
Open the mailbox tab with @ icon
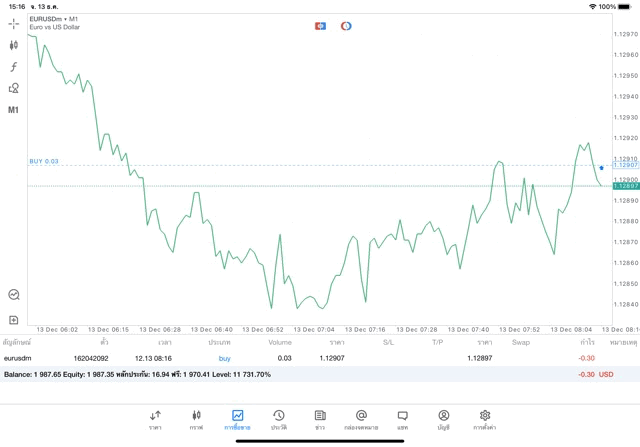tap(361, 419)
